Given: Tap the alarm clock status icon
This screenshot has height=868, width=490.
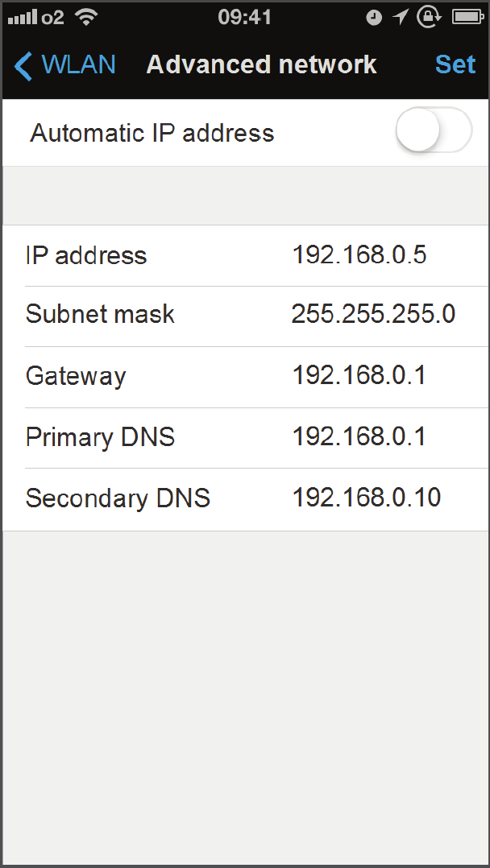Looking at the screenshot, I should [x=374, y=18].
